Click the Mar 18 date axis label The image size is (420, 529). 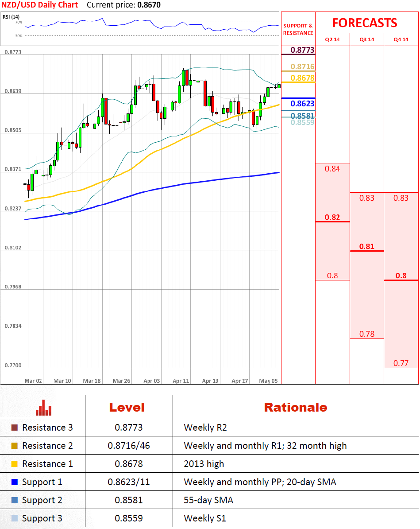92,381
